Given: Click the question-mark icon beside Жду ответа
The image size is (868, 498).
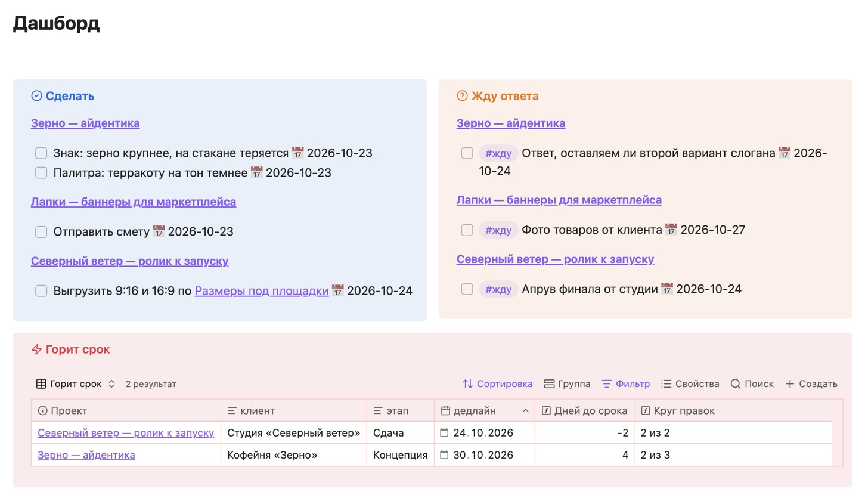Looking at the screenshot, I should (x=462, y=96).
